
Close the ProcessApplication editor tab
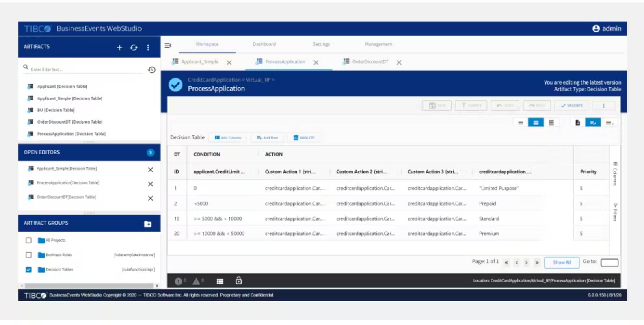click(x=316, y=63)
